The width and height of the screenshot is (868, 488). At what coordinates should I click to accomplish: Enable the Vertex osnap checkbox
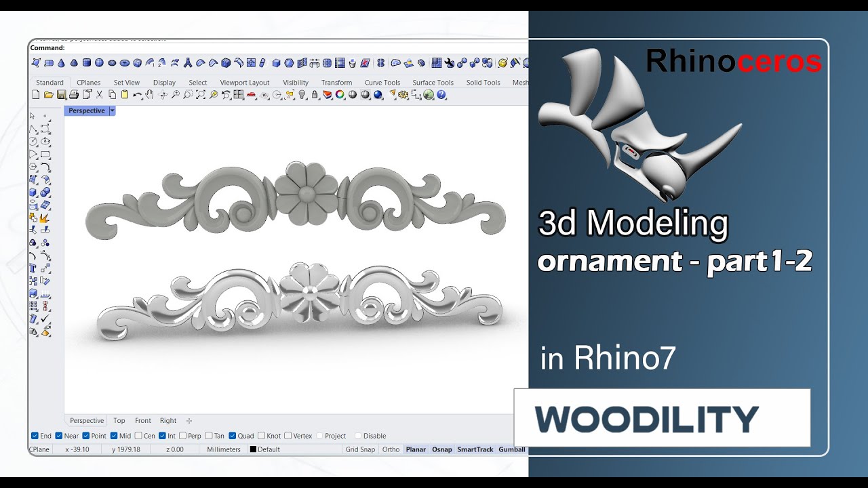[288, 436]
